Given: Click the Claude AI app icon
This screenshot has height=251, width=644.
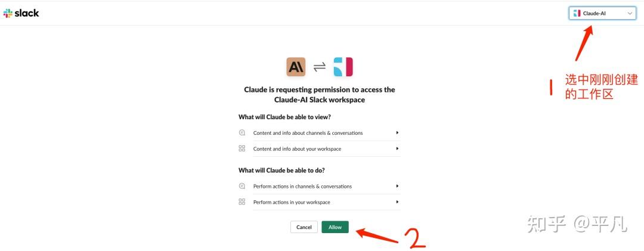Looking at the screenshot, I should coord(296,67).
